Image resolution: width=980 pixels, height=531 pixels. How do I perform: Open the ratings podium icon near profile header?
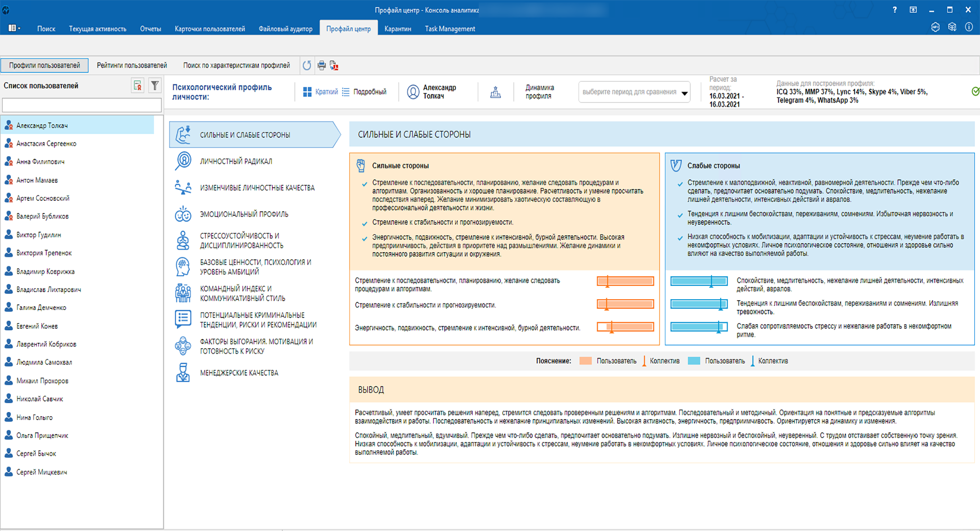point(495,92)
